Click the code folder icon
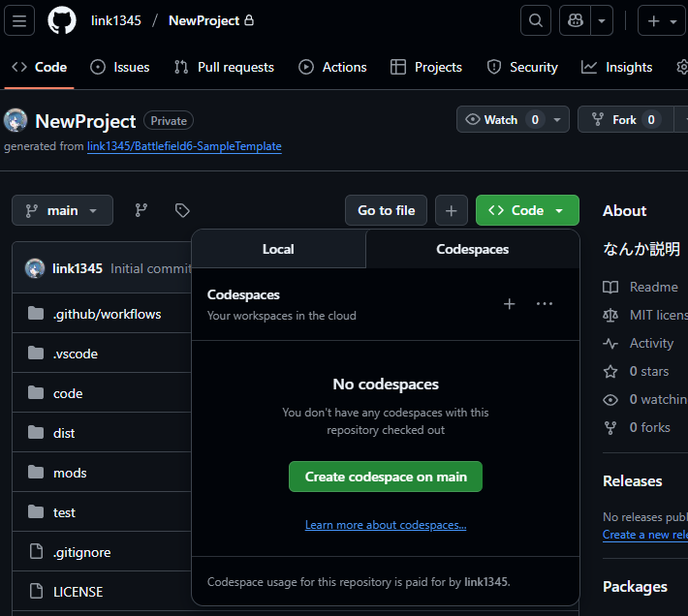 pos(36,392)
